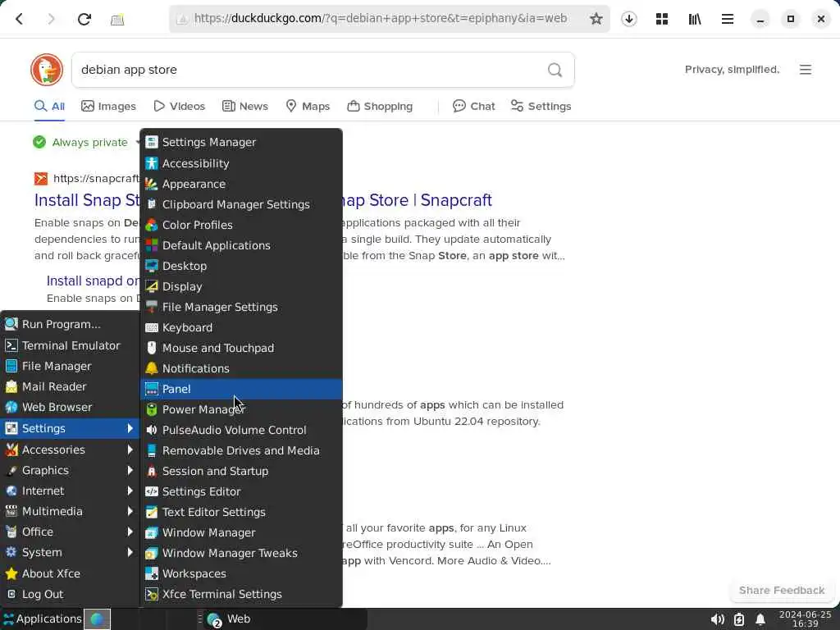Click the Applications menu button
Viewport: 840px width, 630px height.
click(x=43, y=619)
